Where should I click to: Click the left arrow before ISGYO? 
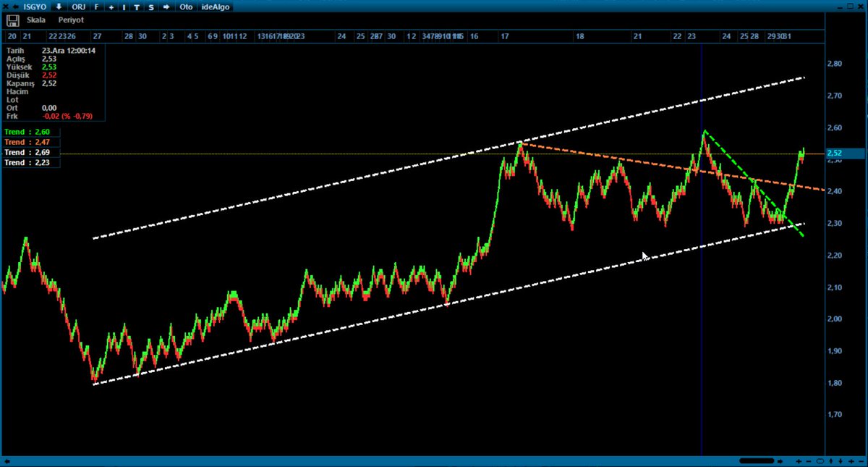tap(14, 7)
